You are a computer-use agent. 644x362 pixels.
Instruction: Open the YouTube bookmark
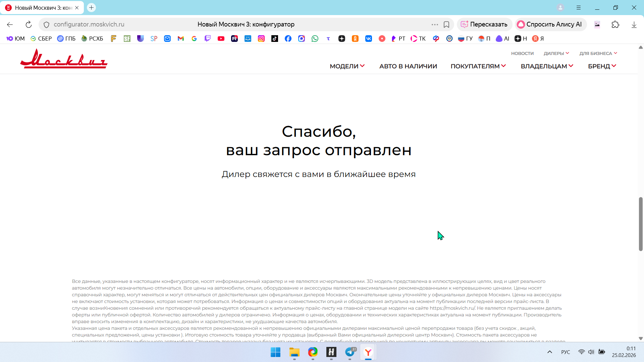[x=221, y=39]
